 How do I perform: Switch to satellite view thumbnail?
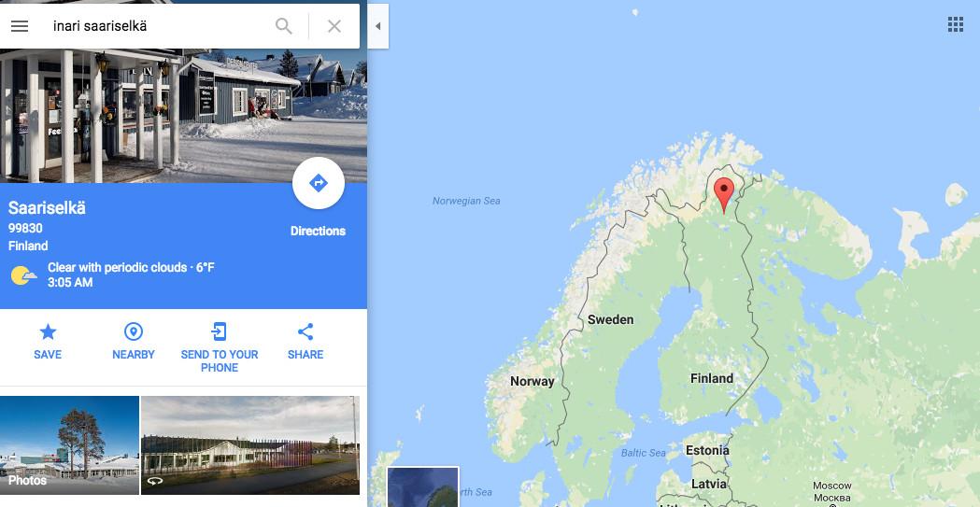pos(423,487)
